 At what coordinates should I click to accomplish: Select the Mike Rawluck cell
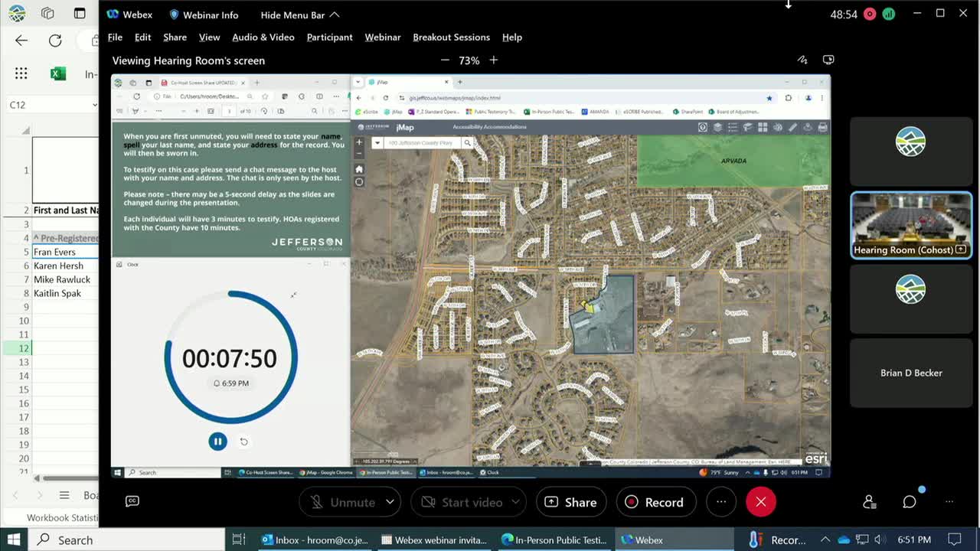click(x=66, y=279)
